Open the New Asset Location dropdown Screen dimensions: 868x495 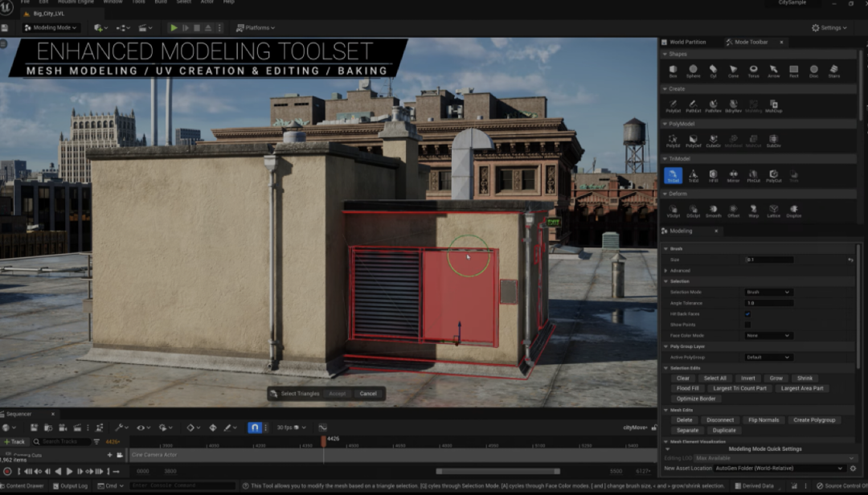coord(780,468)
